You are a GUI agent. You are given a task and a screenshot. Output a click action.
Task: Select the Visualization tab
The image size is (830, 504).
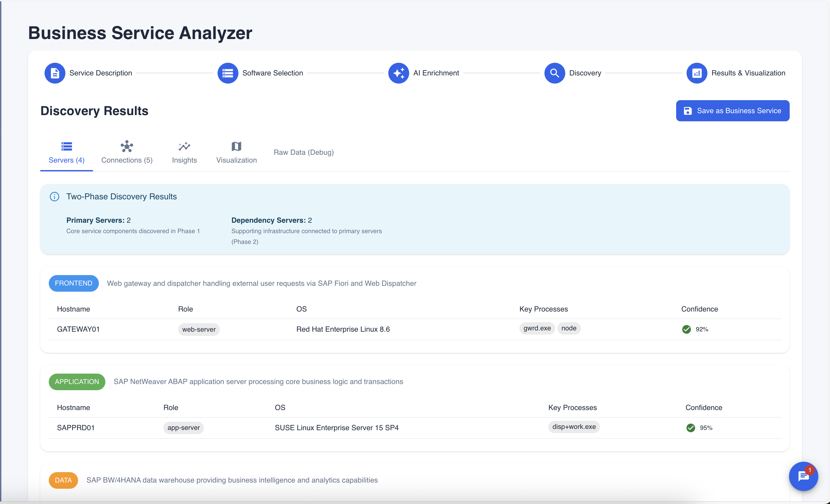click(236, 153)
